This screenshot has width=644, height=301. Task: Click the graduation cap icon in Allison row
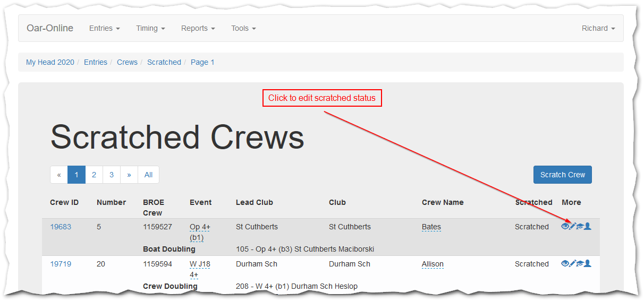click(x=580, y=264)
